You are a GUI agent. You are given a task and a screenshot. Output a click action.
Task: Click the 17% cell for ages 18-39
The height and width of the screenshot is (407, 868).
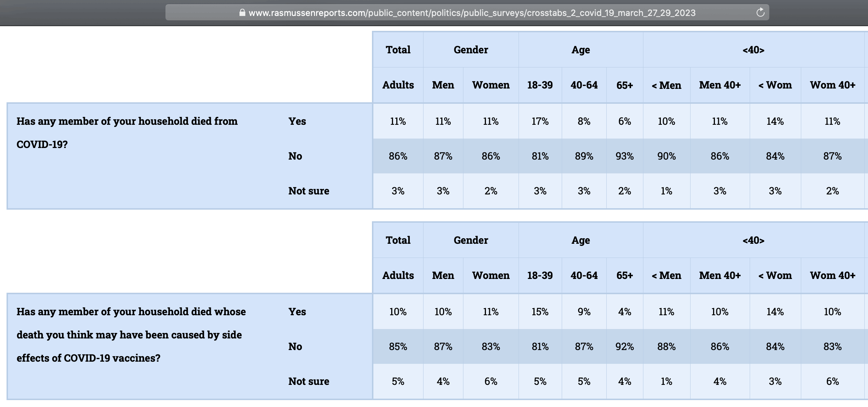coord(540,121)
